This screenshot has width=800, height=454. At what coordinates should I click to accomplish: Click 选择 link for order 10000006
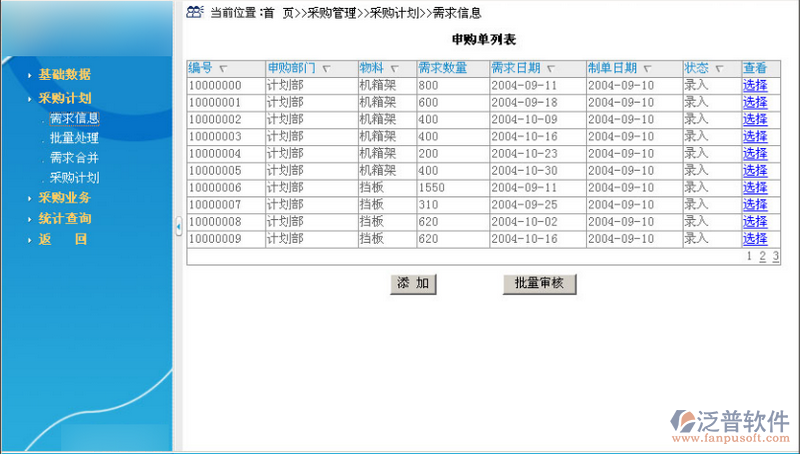[x=755, y=188]
